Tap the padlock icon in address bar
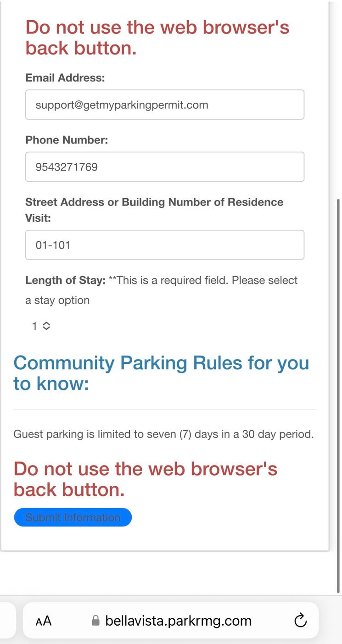This screenshot has width=342, height=644. [x=95, y=621]
